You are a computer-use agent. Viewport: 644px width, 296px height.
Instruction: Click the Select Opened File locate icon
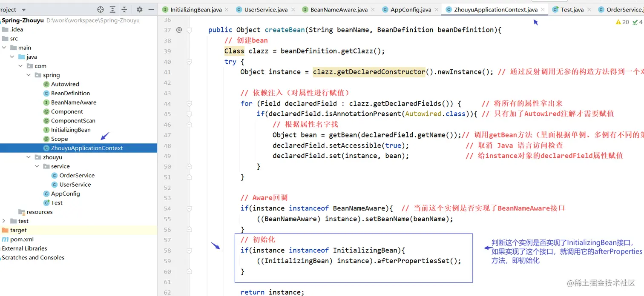point(101,9)
